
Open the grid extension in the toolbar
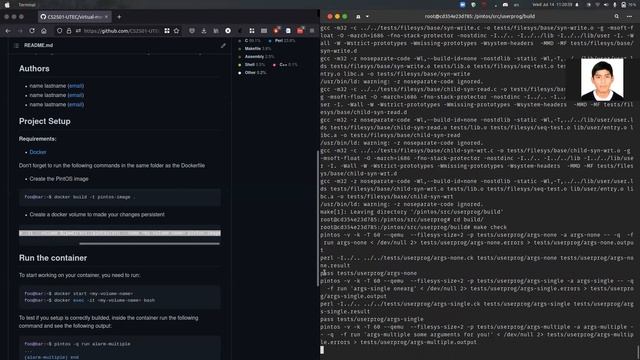[x=252, y=31]
